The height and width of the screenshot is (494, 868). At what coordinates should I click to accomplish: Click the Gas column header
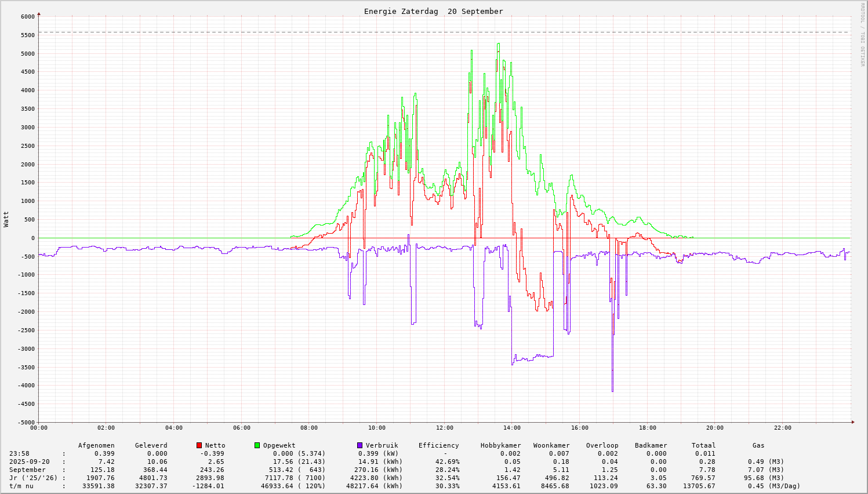click(x=758, y=445)
